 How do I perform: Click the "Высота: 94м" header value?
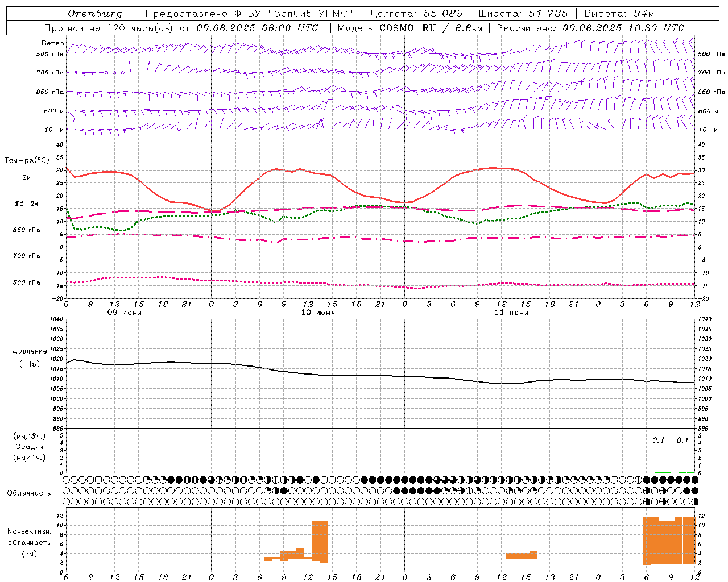point(619,14)
